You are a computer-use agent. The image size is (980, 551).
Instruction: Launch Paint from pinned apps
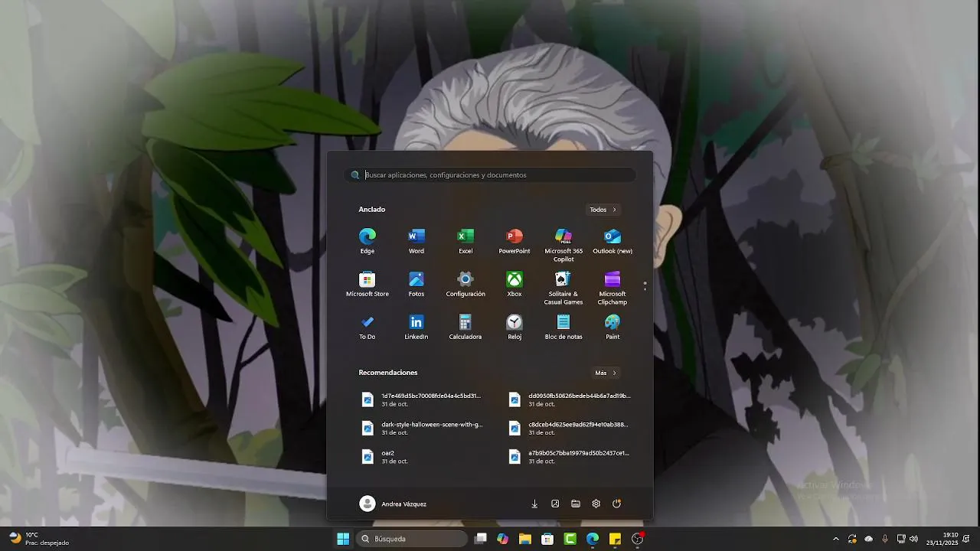tap(612, 327)
